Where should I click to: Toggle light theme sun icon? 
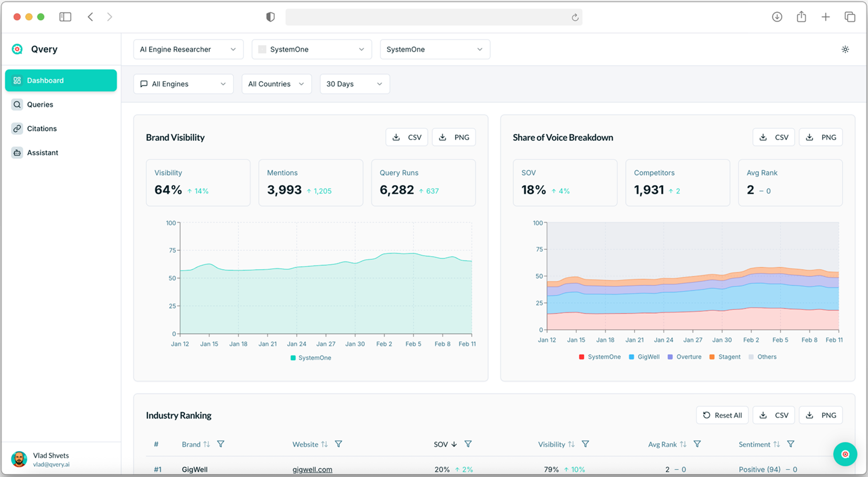pyautogui.click(x=845, y=49)
